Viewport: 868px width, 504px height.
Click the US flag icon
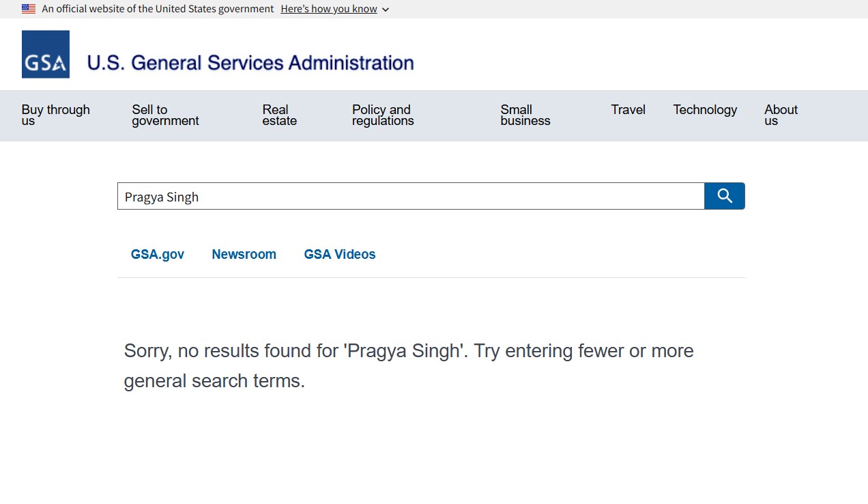(x=29, y=9)
